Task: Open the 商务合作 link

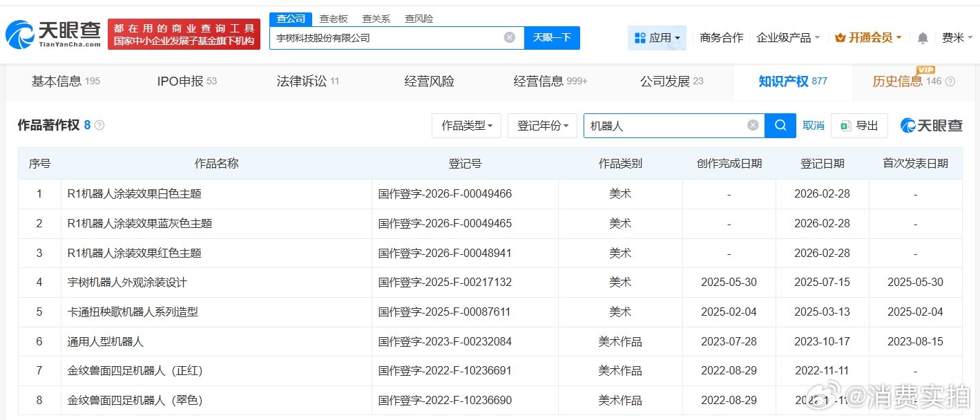Action: (722, 38)
